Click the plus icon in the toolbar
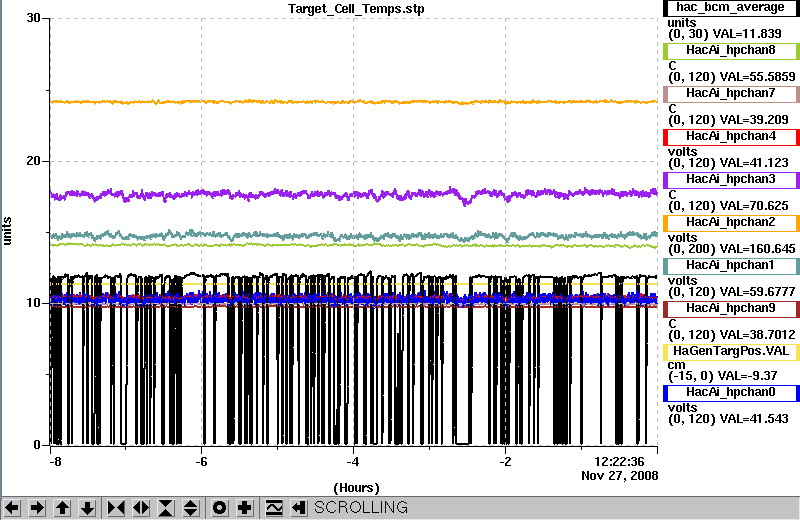Viewport: 800px width, 520px height. [x=244, y=508]
